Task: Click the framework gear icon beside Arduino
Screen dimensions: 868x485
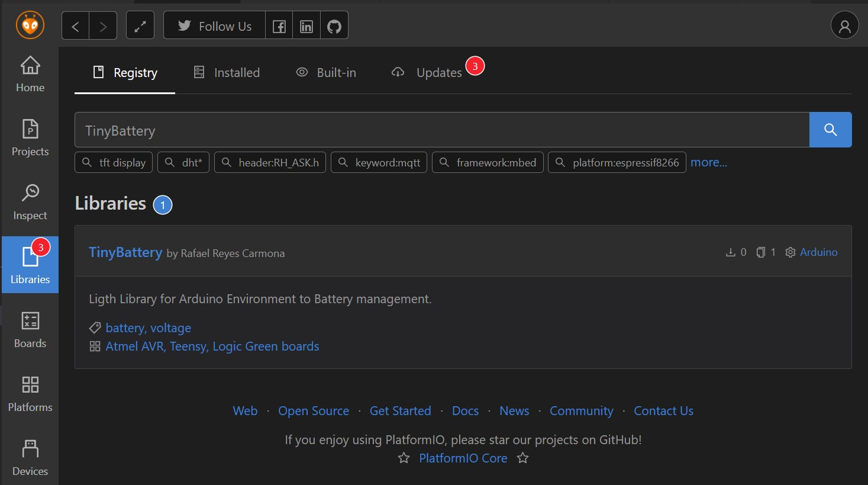Action: tap(790, 252)
